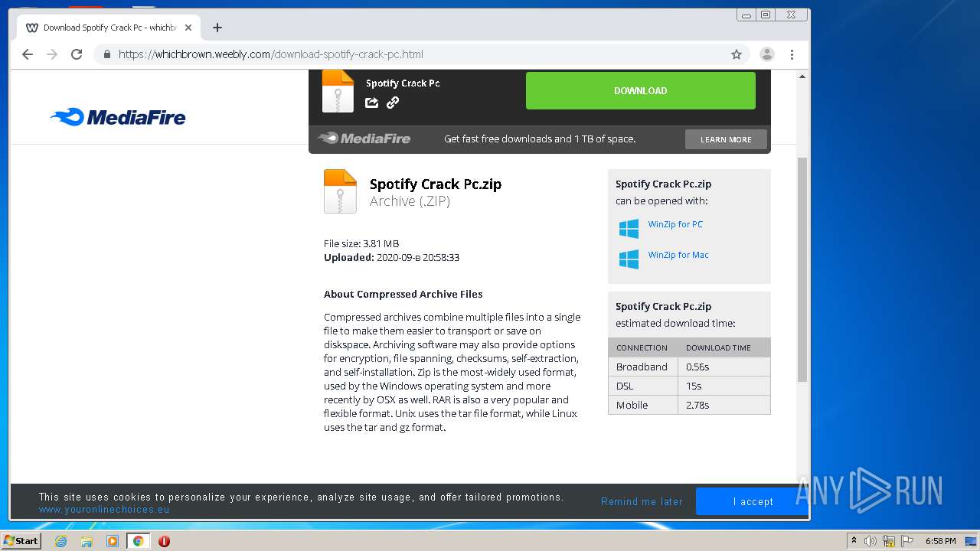Click the Remind me later link

(642, 502)
